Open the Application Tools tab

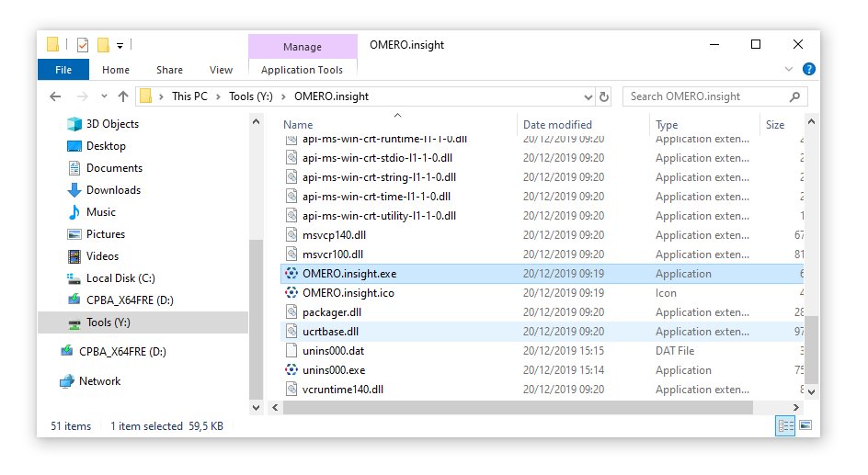coord(302,70)
